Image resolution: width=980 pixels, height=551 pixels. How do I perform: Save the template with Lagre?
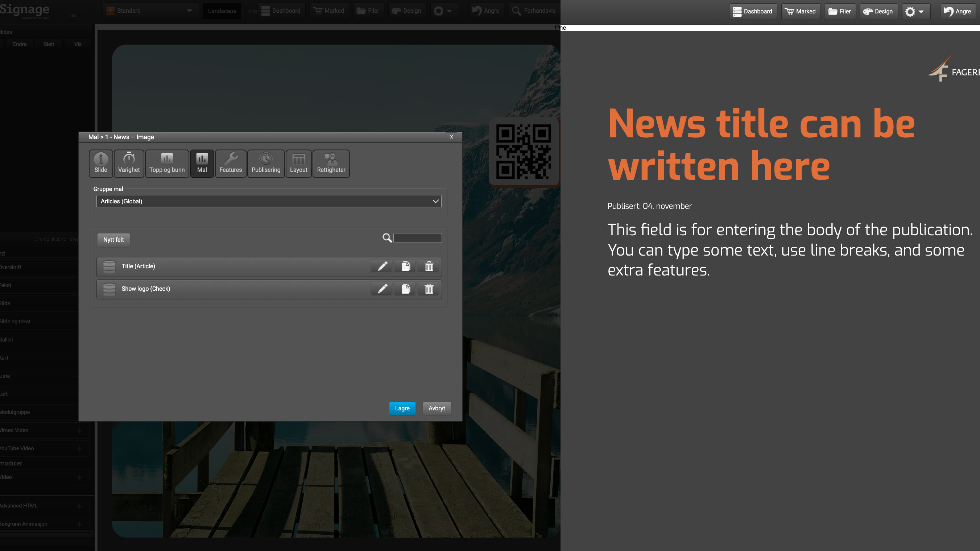[402, 409]
